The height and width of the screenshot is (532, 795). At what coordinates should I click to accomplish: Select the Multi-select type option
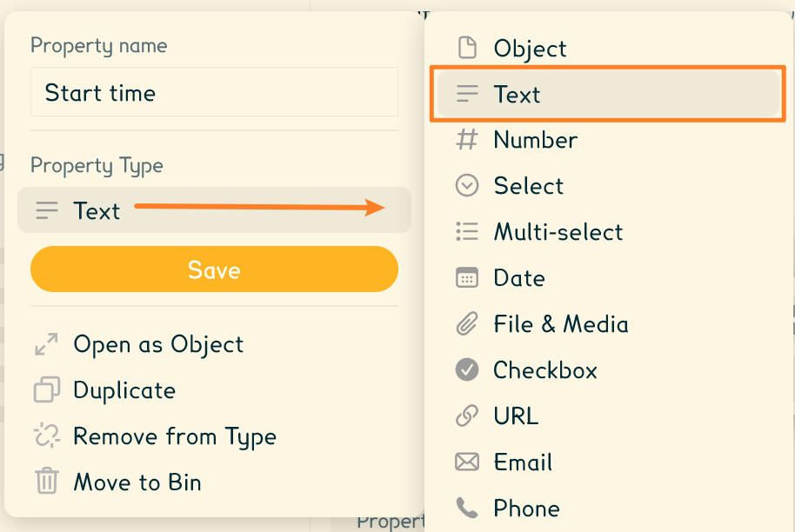pos(558,232)
